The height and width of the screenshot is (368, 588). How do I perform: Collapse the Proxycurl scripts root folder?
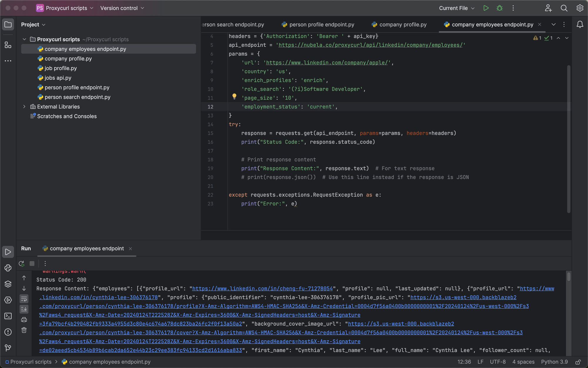click(24, 39)
